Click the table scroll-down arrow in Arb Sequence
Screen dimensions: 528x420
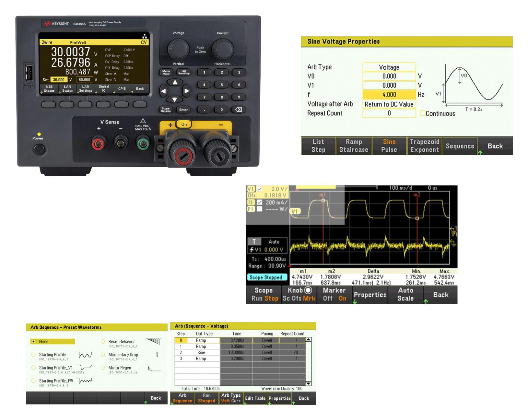pyautogui.click(x=309, y=383)
